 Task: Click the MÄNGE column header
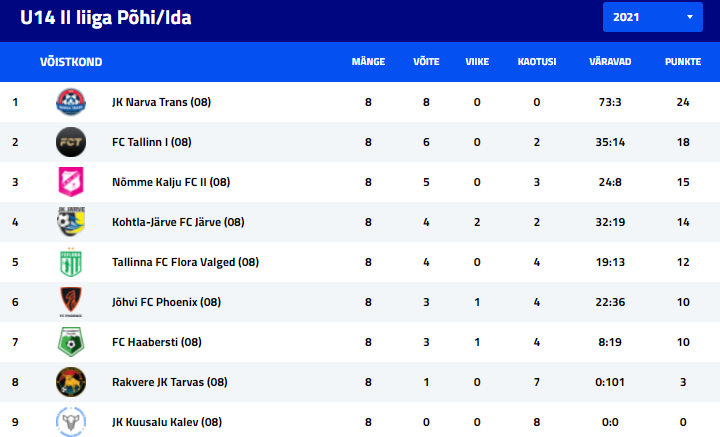pos(368,62)
